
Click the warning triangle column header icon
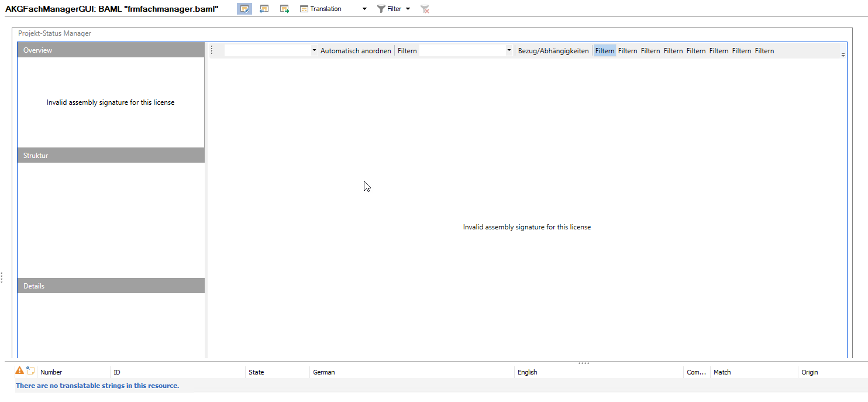click(20, 370)
